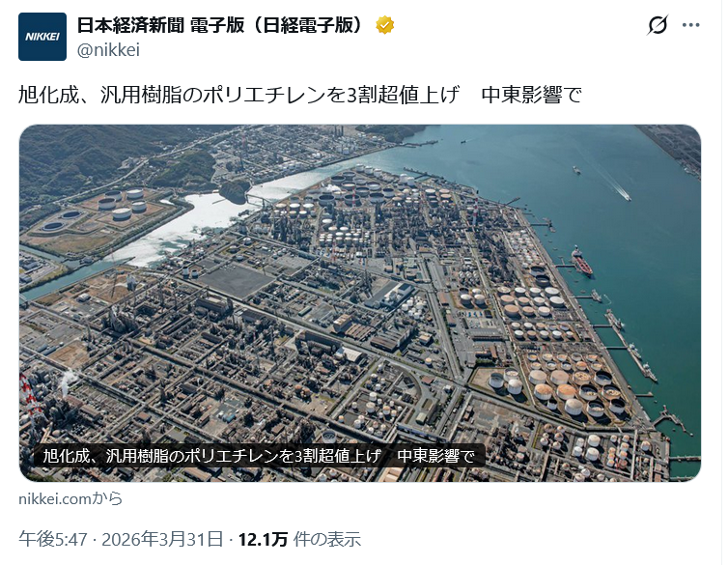Open Grok explain icon for this post

[x=658, y=24]
